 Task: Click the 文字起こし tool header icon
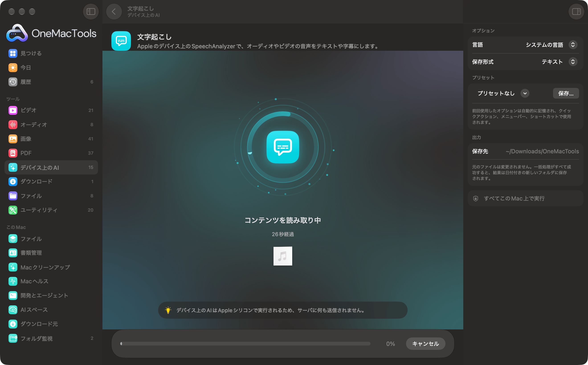point(121,41)
